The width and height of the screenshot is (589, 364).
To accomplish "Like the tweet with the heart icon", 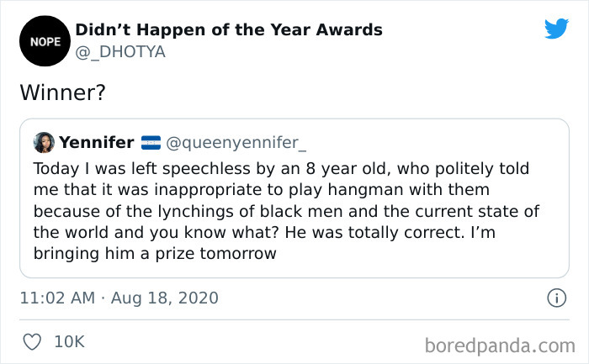I will (x=33, y=341).
